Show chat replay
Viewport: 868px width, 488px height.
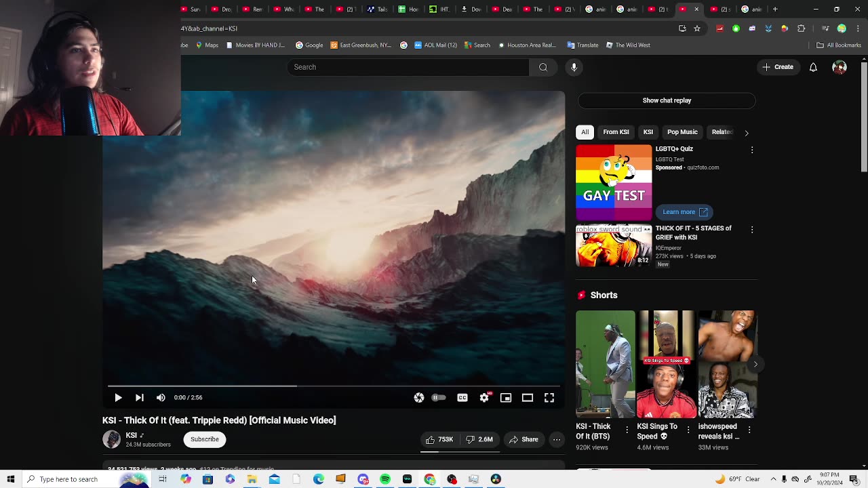667,100
